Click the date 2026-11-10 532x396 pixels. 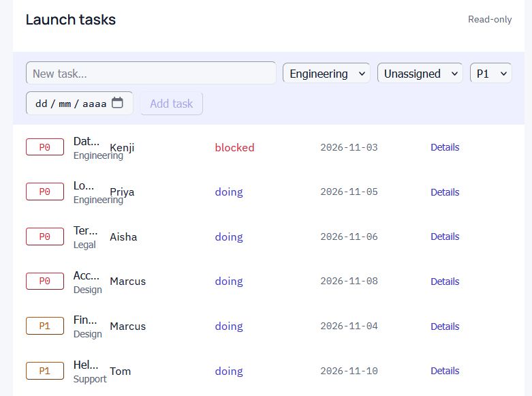(349, 371)
